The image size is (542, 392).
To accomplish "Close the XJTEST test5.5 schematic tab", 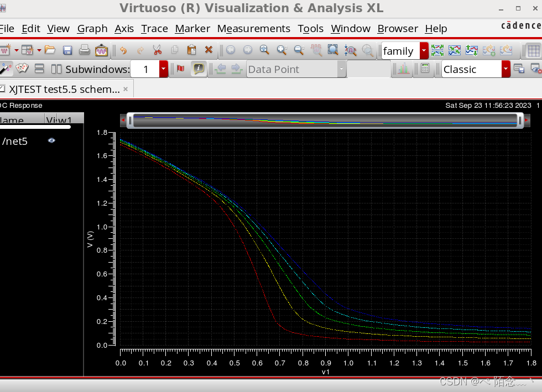I will click(x=126, y=89).
